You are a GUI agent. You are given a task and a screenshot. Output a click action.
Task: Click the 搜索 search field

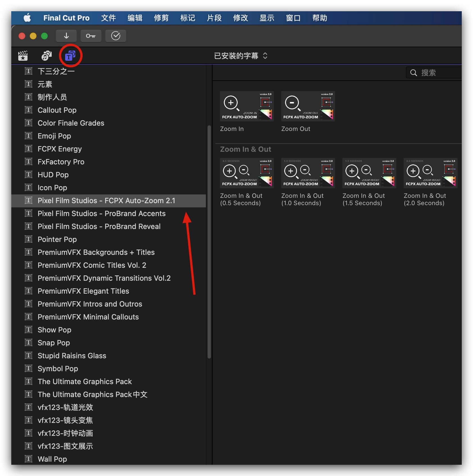tap(434, 73)
